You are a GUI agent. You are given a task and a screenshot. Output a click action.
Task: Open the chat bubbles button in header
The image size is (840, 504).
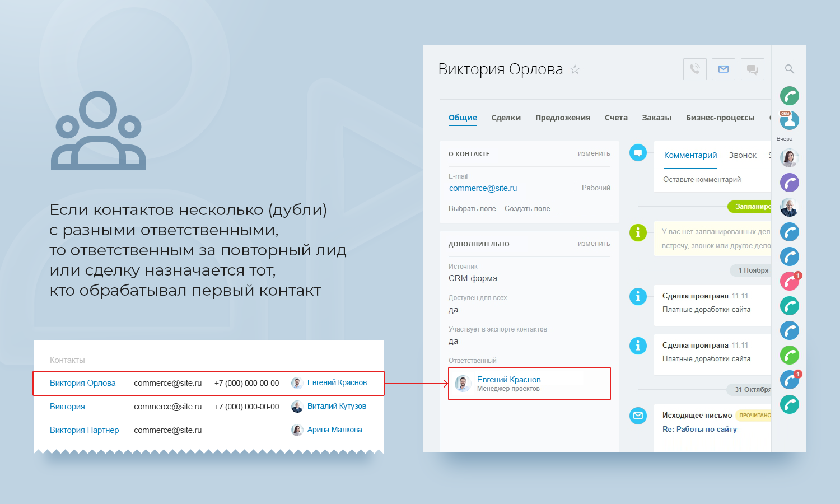753,69
